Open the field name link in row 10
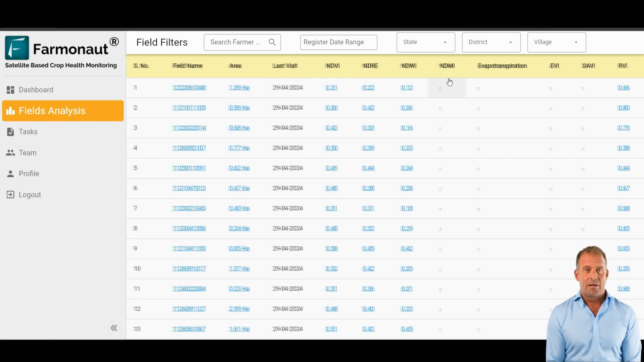 click(x=189, y=269)
